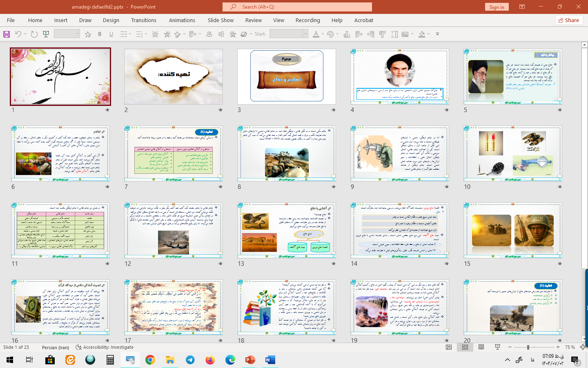Click the Ribbon Display Options icon

(522, 7)
